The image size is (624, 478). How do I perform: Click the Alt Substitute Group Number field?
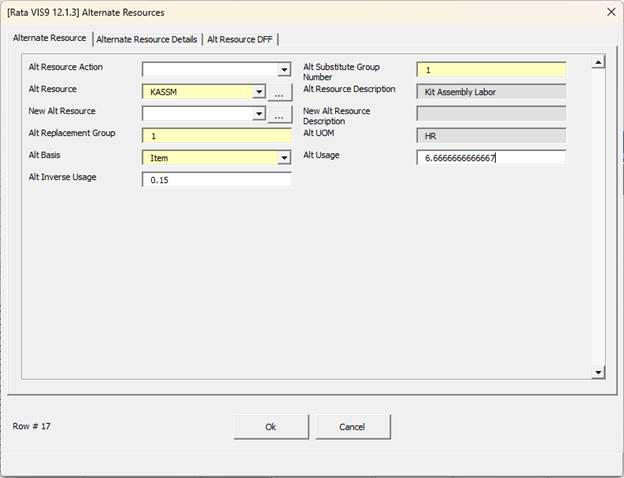pos(490,70)
